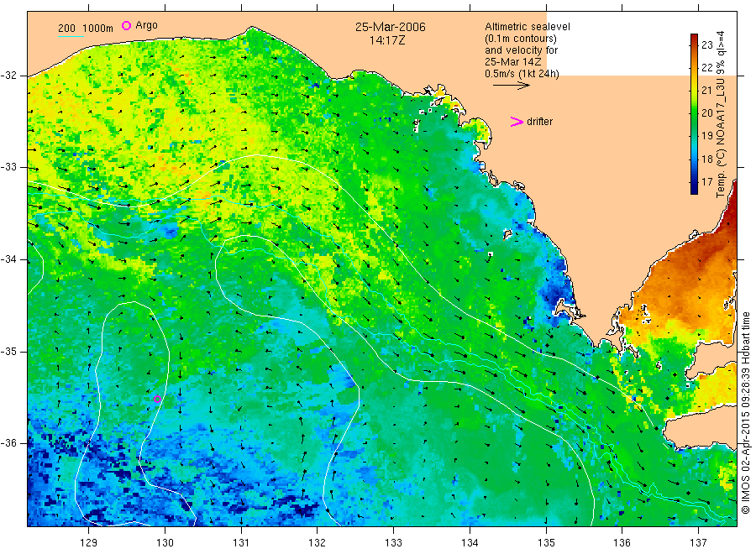The image size is (756, 554).
Task: Click the latitude label -32
Action: tap(8, 76)
